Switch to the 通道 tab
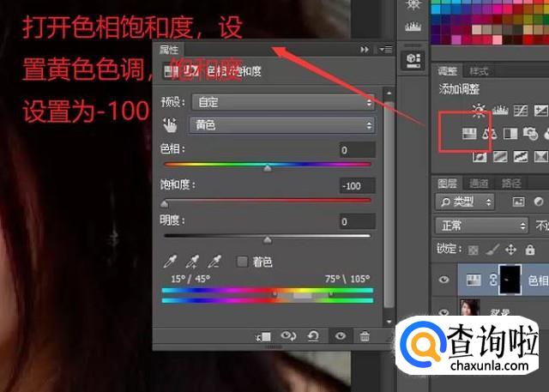Image resolution: width=549 pixels, height=392 pixels. pyautogui.click(x=479, y=183)
